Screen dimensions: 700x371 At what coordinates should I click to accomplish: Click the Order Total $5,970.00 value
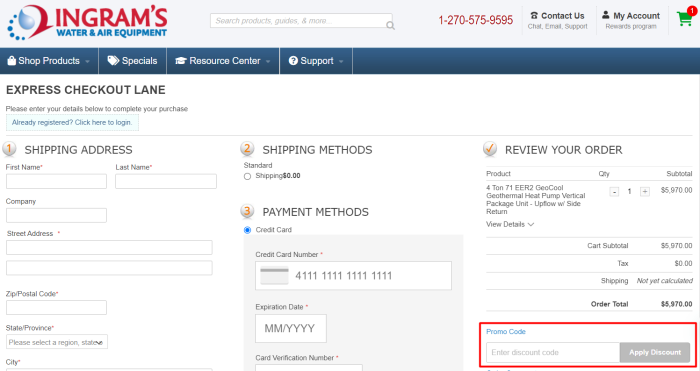tap(676, 304)
